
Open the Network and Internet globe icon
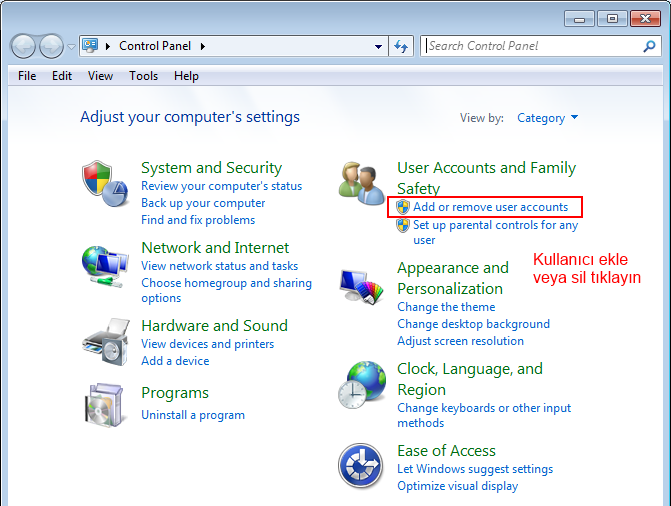click(105, 266)
